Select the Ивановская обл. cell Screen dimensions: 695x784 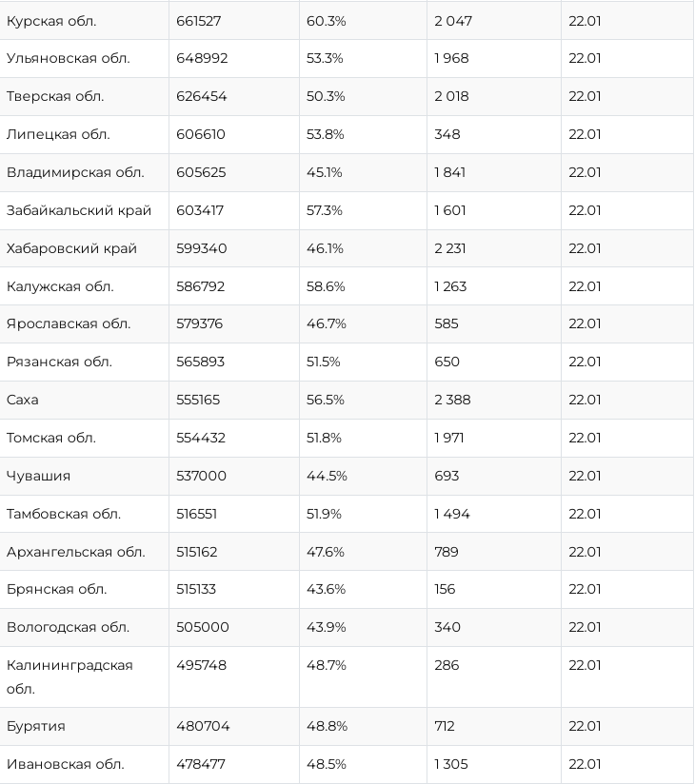pos(66,765)
